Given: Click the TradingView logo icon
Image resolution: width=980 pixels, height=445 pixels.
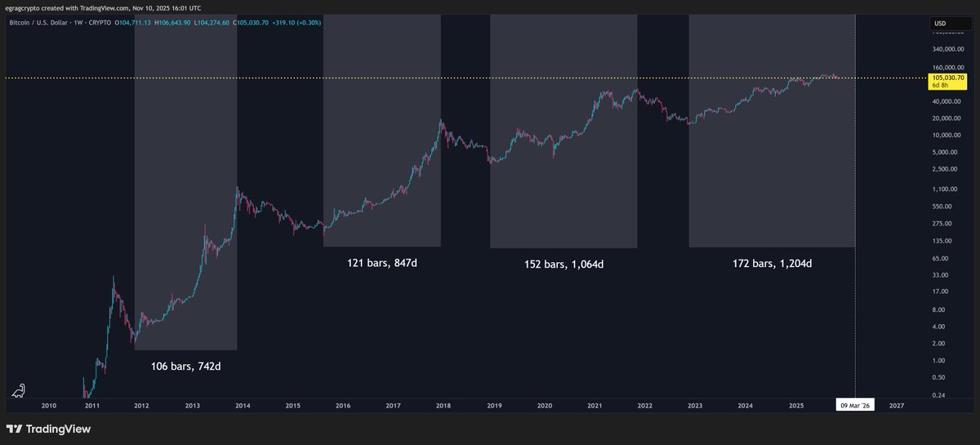Looking at the screenshot, I should point(14,429).
